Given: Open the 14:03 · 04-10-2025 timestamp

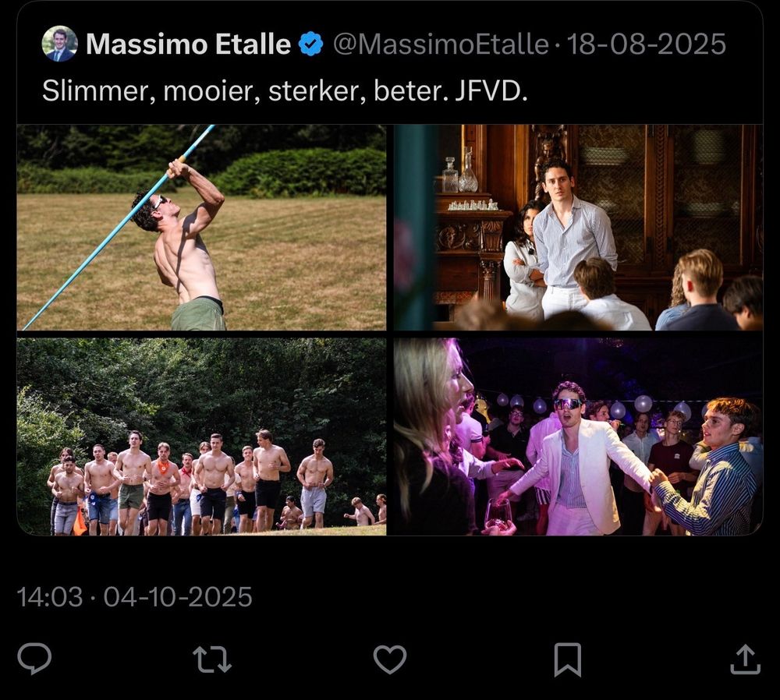Looking at the screenshot, I should pyautogui.click(x=134, y=596).
